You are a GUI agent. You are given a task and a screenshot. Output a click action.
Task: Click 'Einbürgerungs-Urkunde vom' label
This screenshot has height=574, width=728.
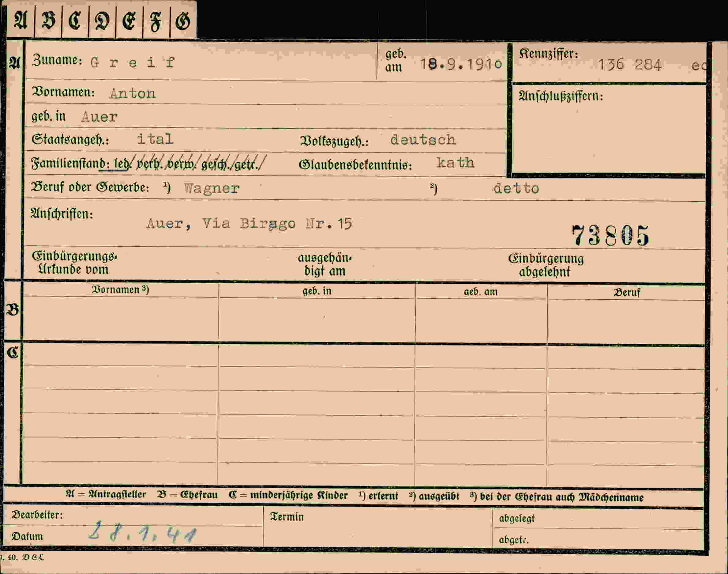pyautogui.click(x=74, y=263)
